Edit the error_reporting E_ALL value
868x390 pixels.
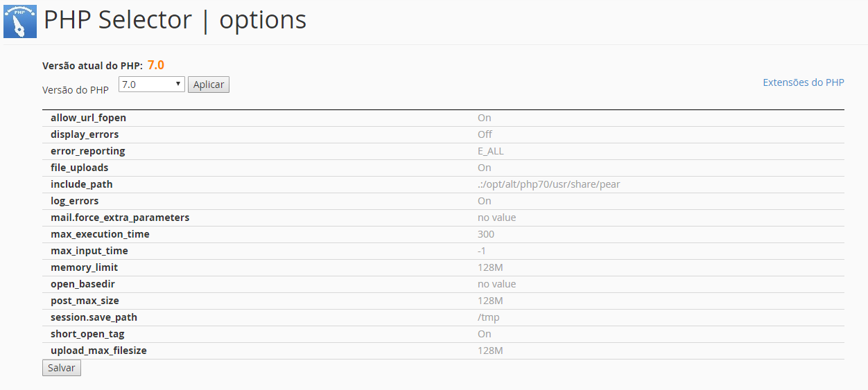point(490,151)
